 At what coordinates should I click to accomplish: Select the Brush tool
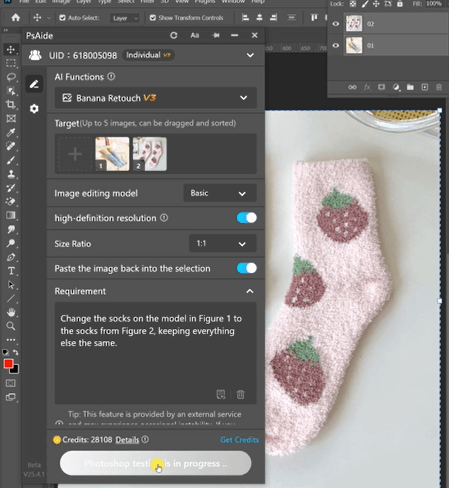pos(11,160)
